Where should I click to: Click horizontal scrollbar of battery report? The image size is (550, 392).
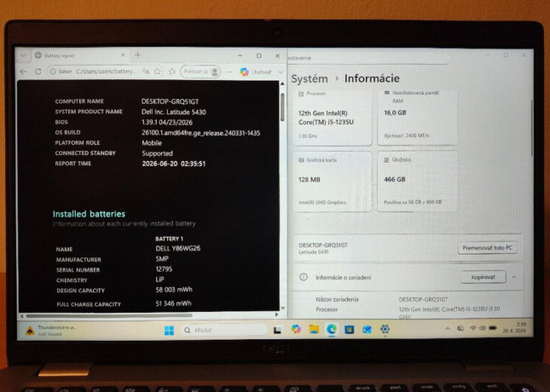pyautogui.click(x=109, y=315)
